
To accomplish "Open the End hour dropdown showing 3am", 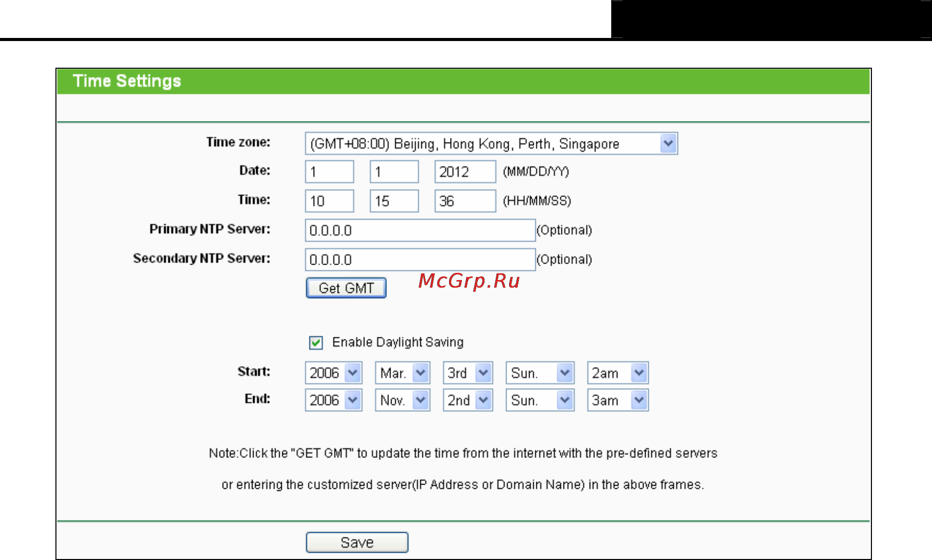I will click(x=618, y=400).
